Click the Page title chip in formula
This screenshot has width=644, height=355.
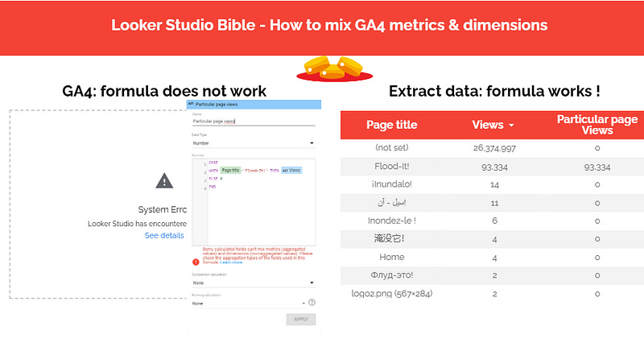[x=230, y=170]
